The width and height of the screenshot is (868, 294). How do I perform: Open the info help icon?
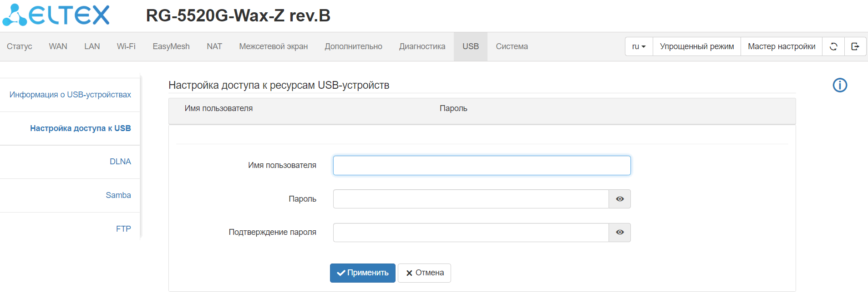[x=840, y=85]
